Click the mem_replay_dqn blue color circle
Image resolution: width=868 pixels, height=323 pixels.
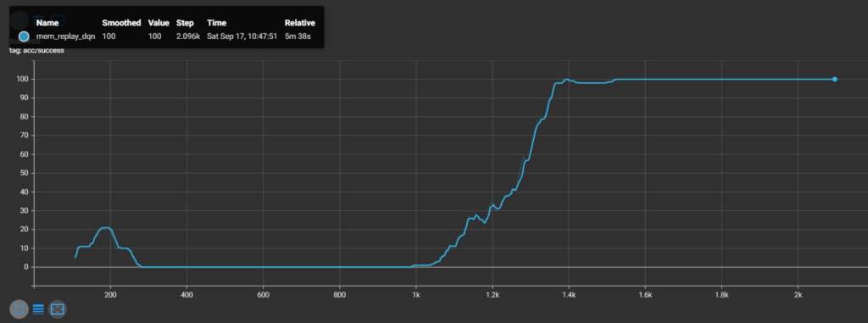pos(24,36)
